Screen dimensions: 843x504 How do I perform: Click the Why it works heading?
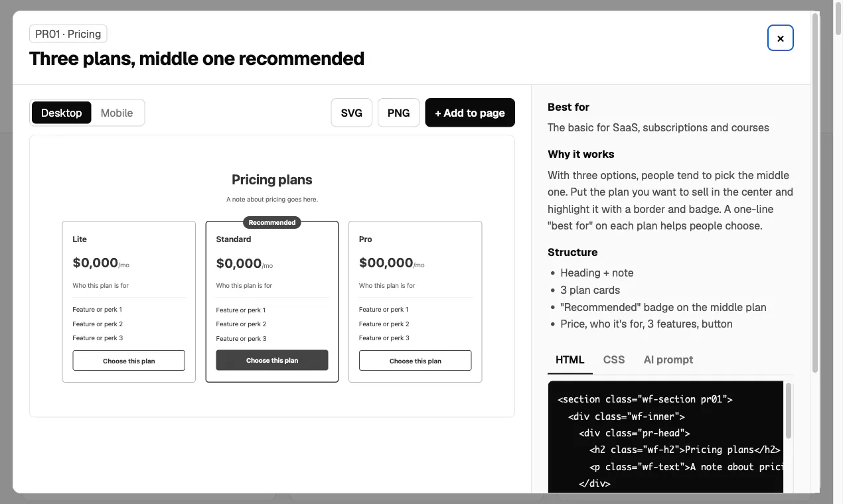(581, 154)
